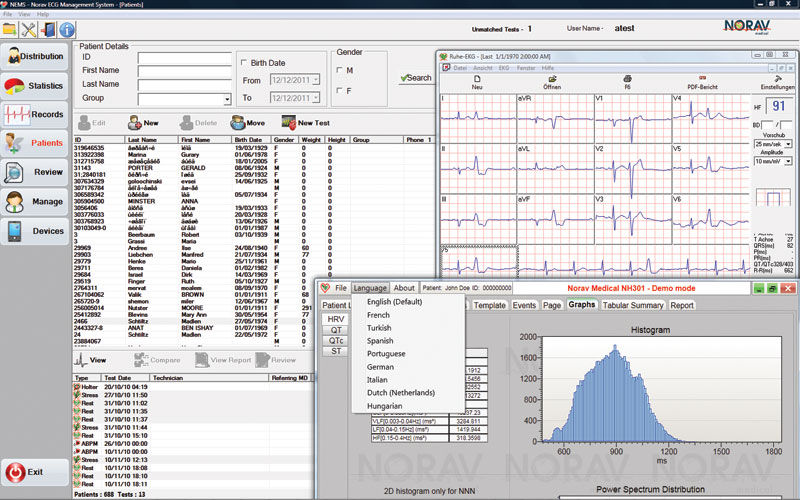Viewport: 800px width, 500px height.
Task: Open the Statistics pie chart section
Action: click(34, 86)
